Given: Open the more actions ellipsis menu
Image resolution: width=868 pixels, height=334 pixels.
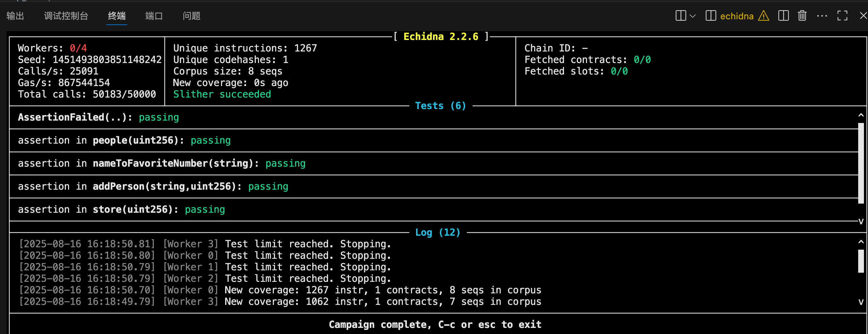Looking at the screenshot, I should [x=822, y=16].
